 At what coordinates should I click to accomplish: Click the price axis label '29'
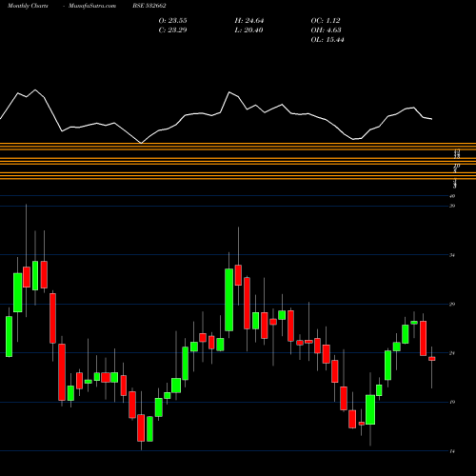452,304
